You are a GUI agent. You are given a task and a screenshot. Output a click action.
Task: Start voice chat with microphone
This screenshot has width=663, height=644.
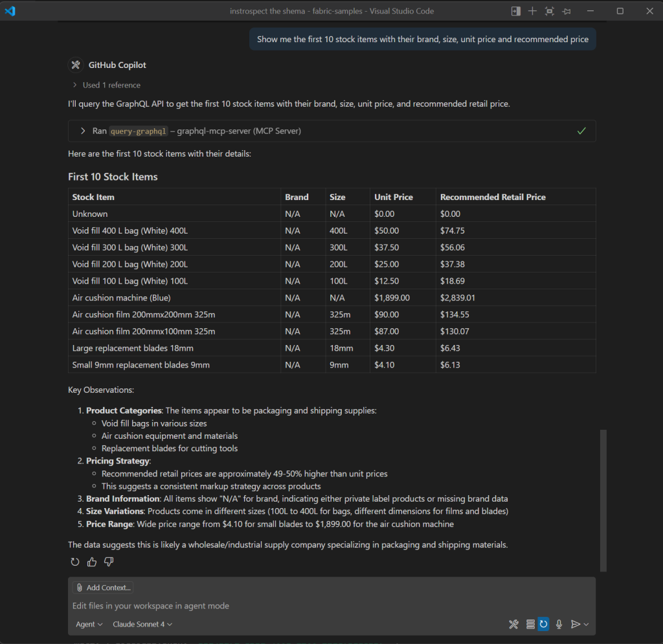pos(559,624)
